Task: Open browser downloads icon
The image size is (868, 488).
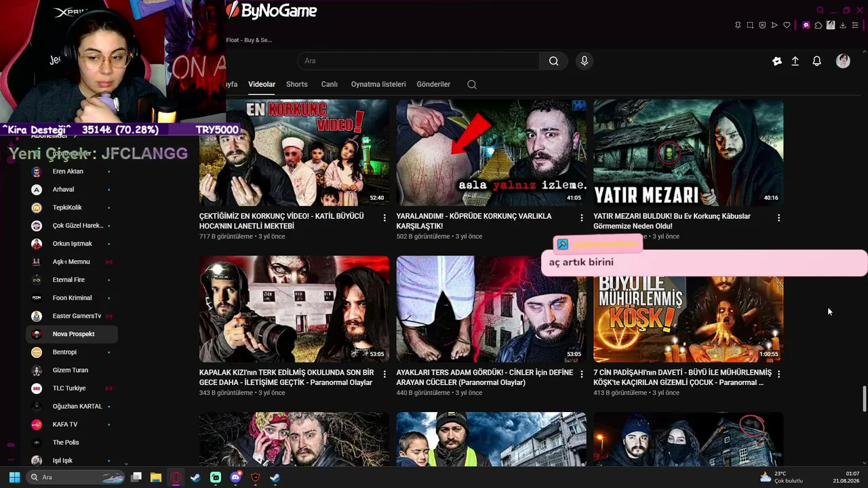Action: click(x=843, y=25)
